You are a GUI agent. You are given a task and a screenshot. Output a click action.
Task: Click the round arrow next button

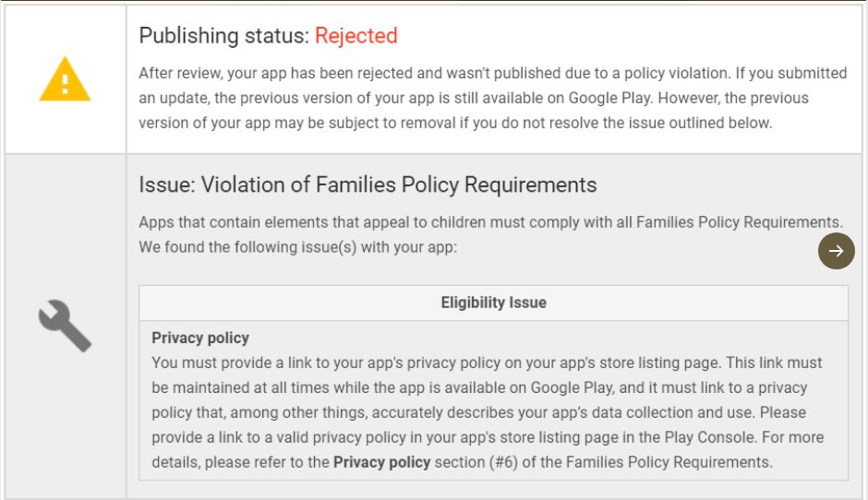tap(836, 251)
